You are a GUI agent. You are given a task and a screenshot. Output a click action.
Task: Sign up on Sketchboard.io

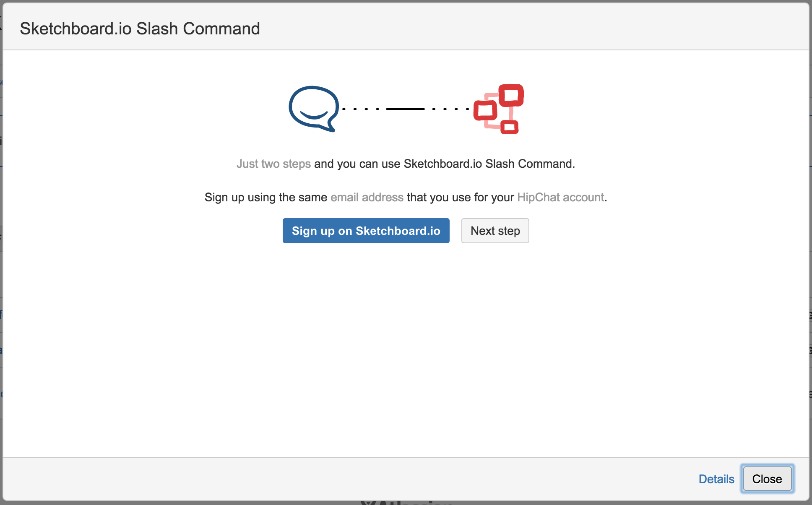(x=366, y=231)
